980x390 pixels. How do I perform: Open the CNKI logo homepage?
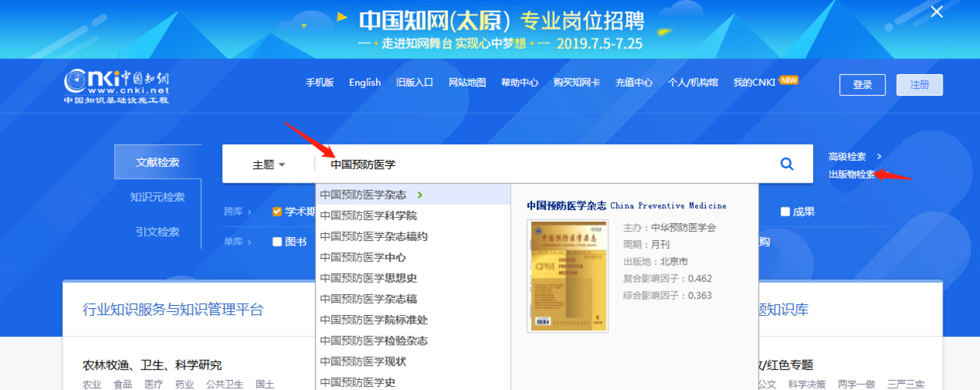[x=116, y=87]
